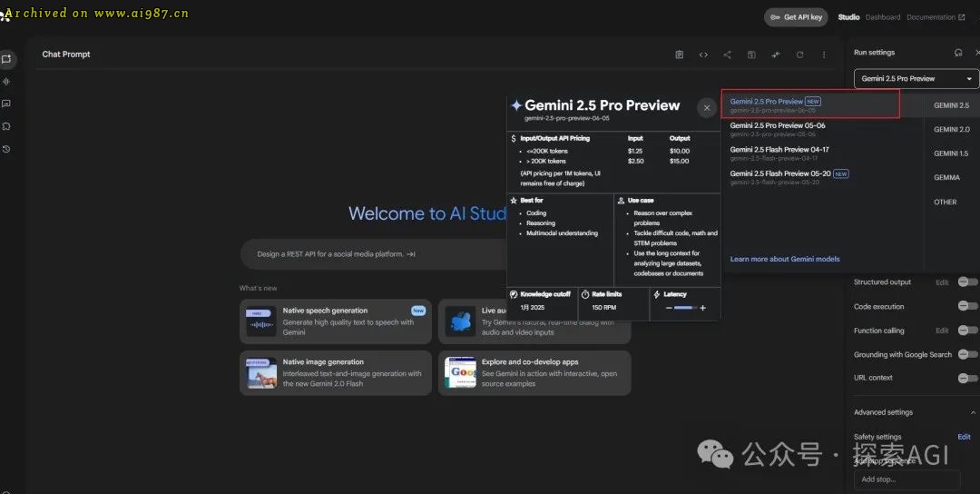Collapse the Advanced settings section
The image size is (980, 494).
(973, 412)
